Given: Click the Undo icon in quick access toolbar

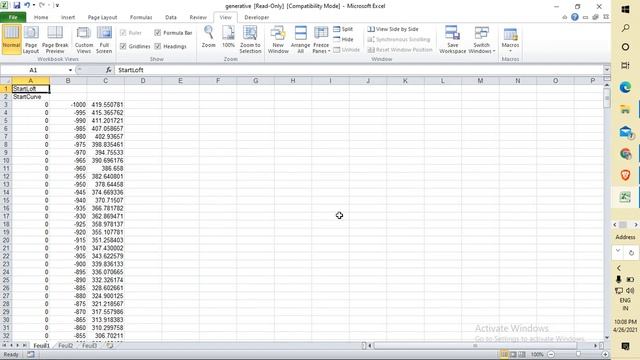Looking at the screenshot, I should [x=27, y=6].
